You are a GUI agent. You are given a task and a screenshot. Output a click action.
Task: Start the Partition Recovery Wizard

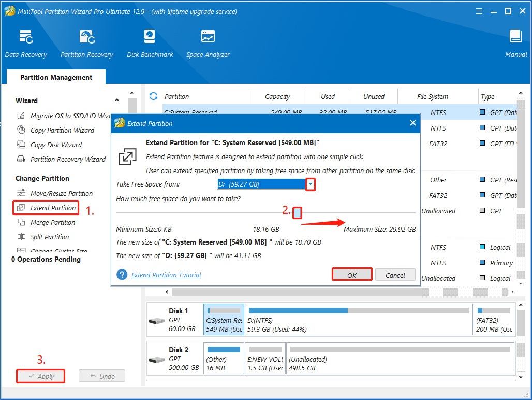click(62, 159)
